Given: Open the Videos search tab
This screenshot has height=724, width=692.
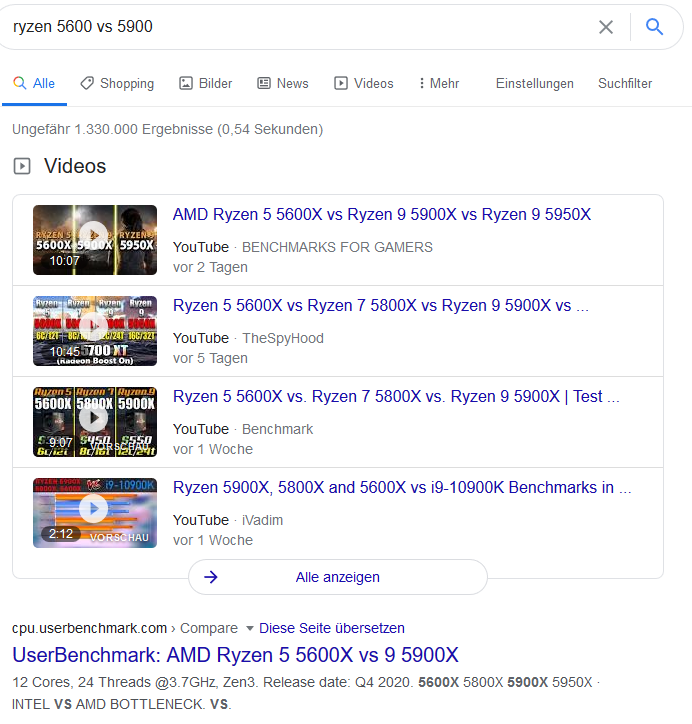Looking at the screenshot, I should pos(364,84).
